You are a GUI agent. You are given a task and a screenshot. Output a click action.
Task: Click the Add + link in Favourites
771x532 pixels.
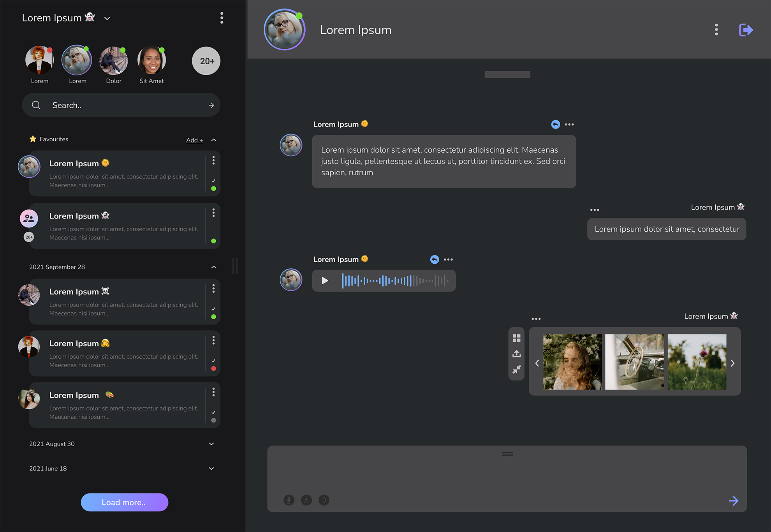[194, 140]
